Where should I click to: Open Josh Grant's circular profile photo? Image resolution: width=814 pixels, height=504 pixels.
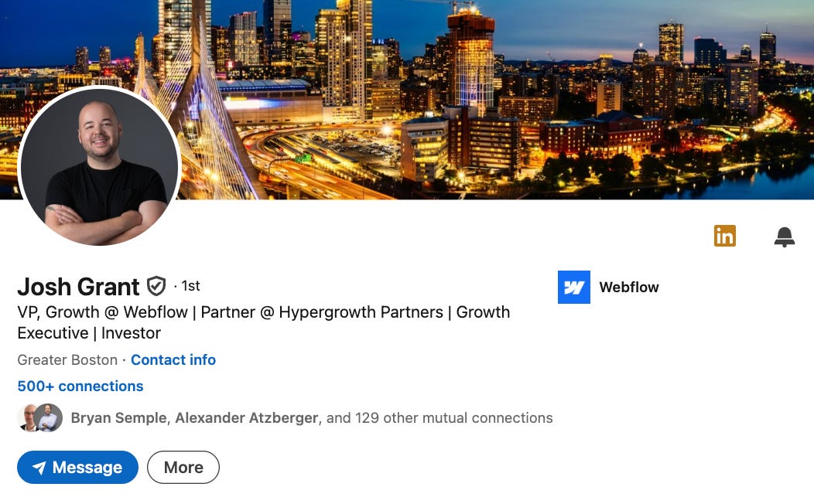(x=99, y=167)
